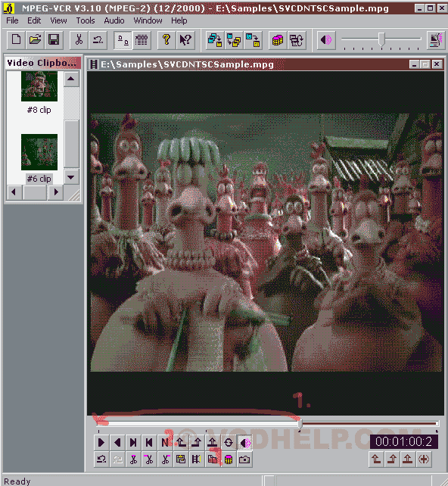Click the volume slider thumb in the main toolbar

click(x=381, y=39)
